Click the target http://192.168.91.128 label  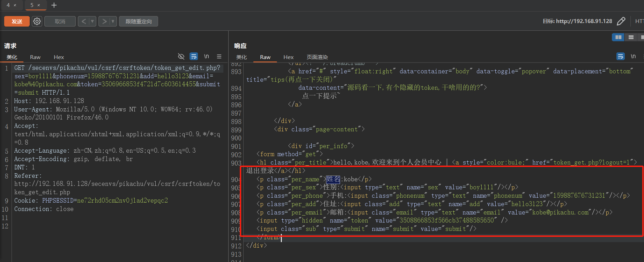point(577,21)
